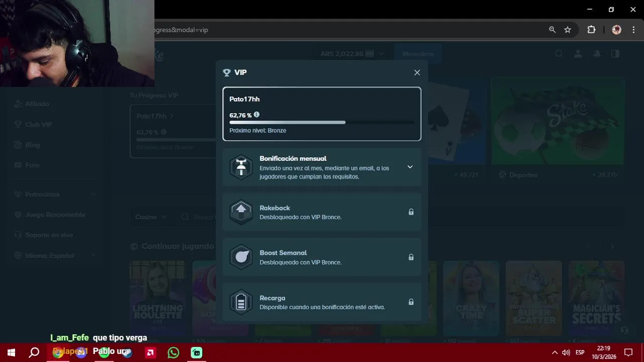Click the VIP trophy icon in modal header
This screenshot has width=644, height=362.
coord(226,72)
